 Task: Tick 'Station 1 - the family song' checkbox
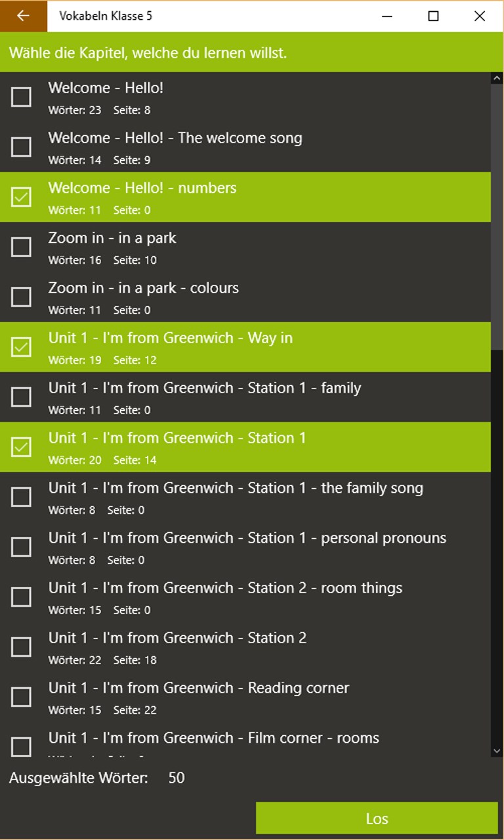pyautogui.click(x=22, y=497)
